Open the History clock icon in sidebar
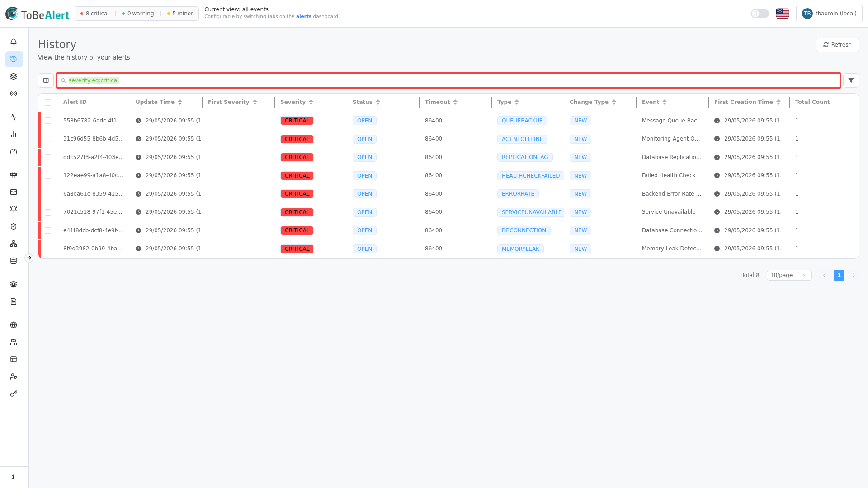This screenshot has height=488, width=868. [x=14, y=59]
